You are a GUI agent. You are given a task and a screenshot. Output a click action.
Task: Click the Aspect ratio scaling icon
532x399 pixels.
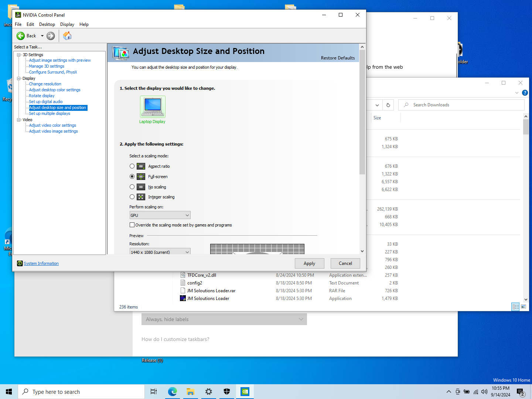tap(141, 166)
